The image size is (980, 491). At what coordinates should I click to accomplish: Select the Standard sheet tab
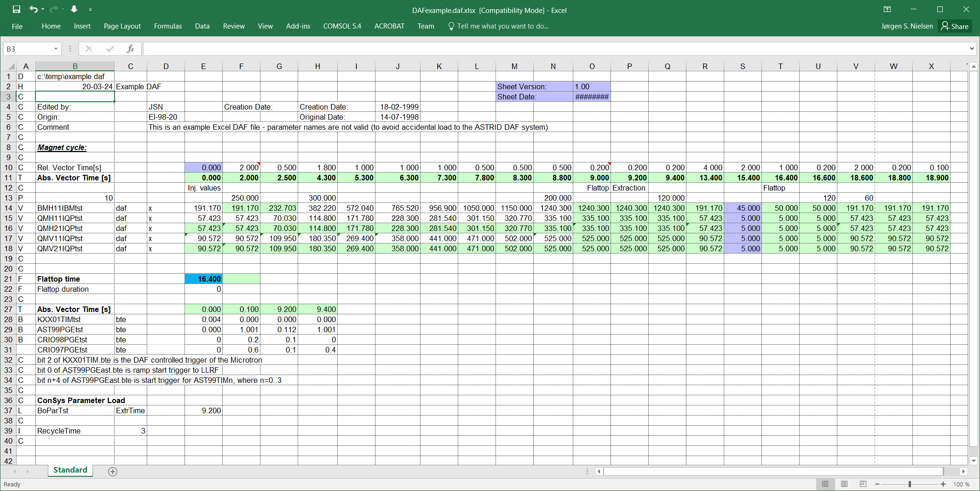[70, 470]
